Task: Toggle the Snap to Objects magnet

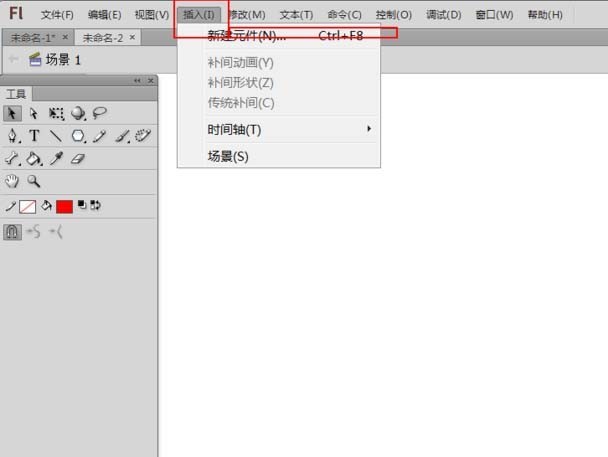Action: (12, 232)
